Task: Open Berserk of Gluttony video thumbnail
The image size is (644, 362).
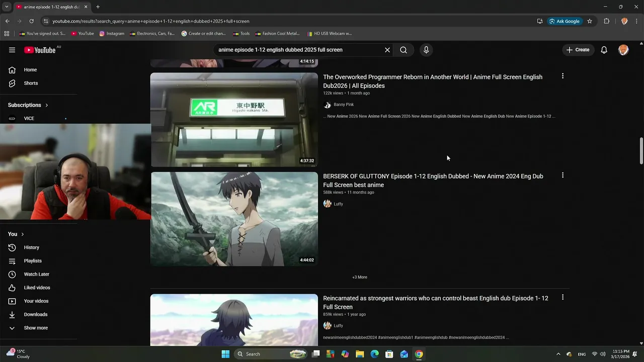Action: 234,219
